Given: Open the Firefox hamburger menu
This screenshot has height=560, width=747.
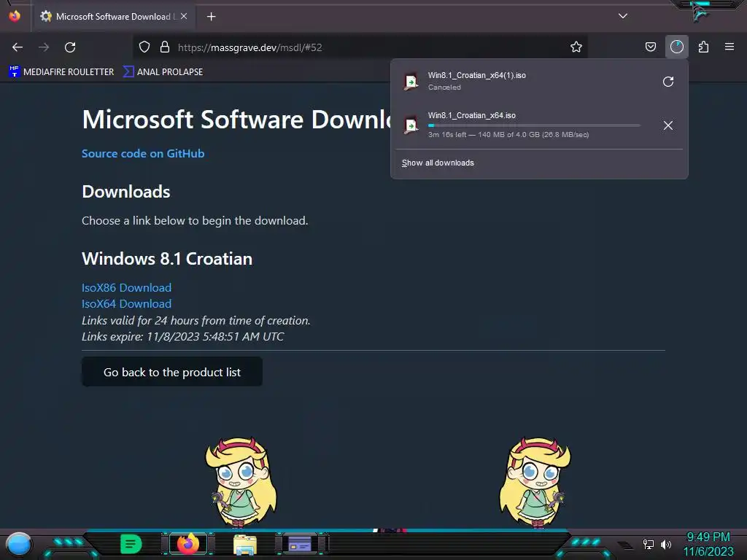Looking at the screenshot, I should coord(729,47).
